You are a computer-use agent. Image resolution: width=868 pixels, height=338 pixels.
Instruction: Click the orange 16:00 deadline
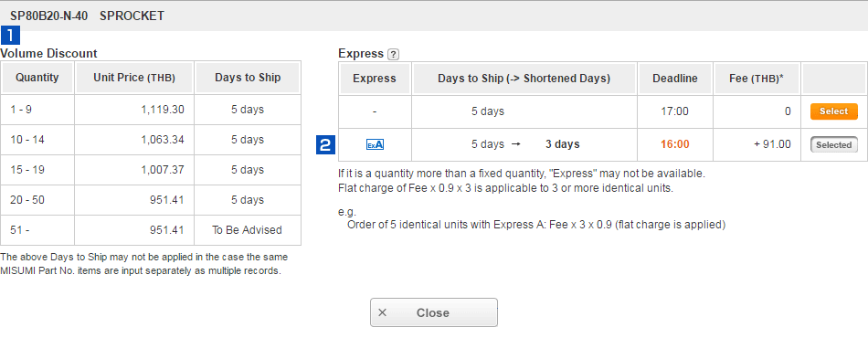(675, 144)
